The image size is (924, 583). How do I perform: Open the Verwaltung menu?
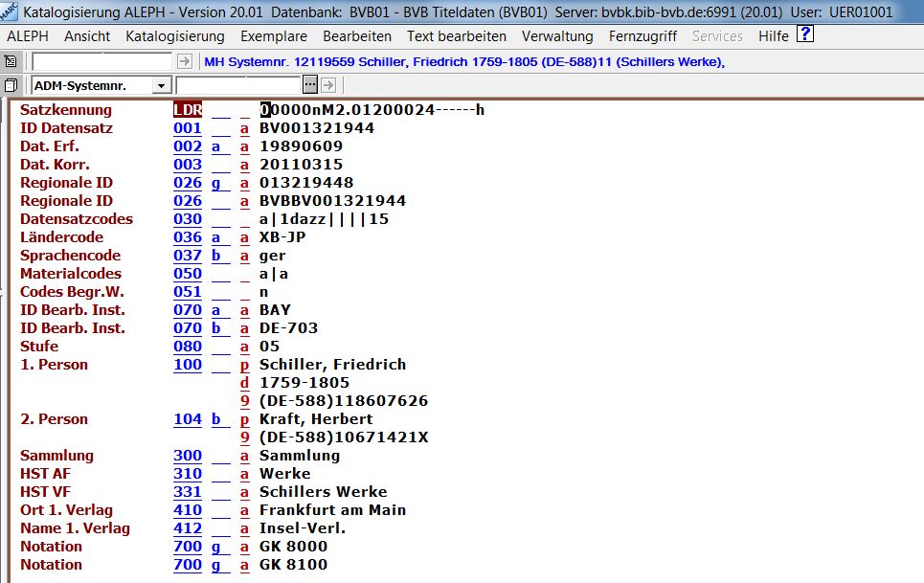(557, 36)
